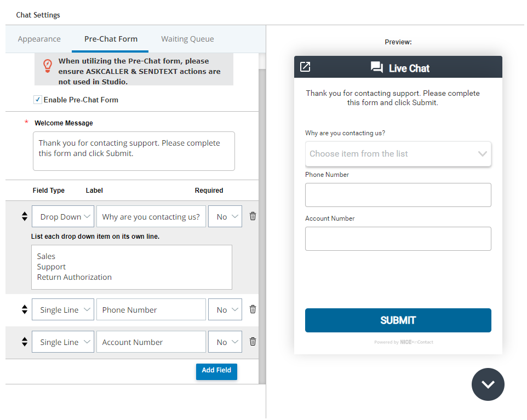The width and height of the screenshot is (527, 420).
Task: Click the preview 'Why are you contacting us?' label
Action: pyautogui.click(x=345, y=133)
